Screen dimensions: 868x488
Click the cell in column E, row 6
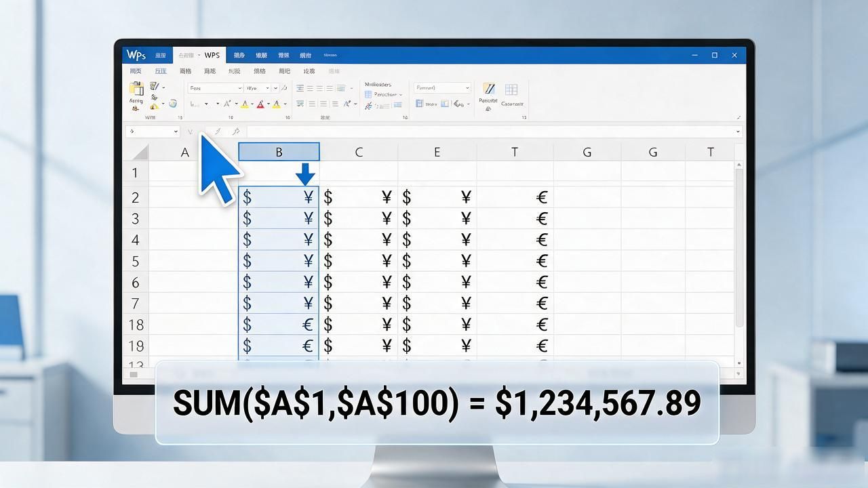coord(437,282)
